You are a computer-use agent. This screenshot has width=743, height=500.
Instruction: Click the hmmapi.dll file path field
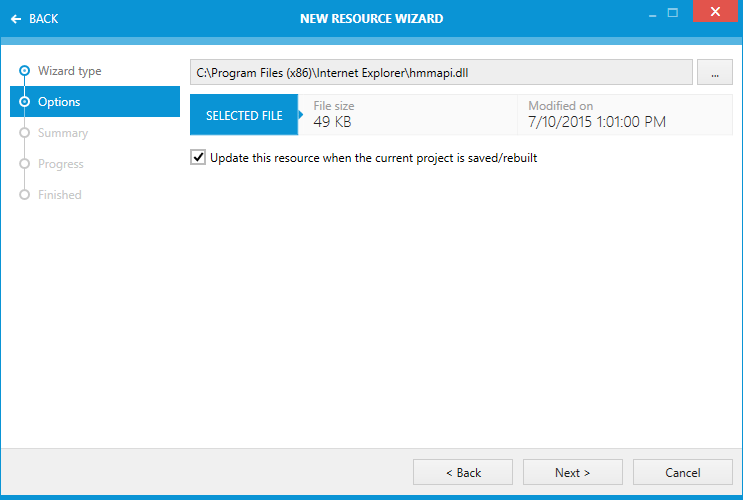[440, 73]
